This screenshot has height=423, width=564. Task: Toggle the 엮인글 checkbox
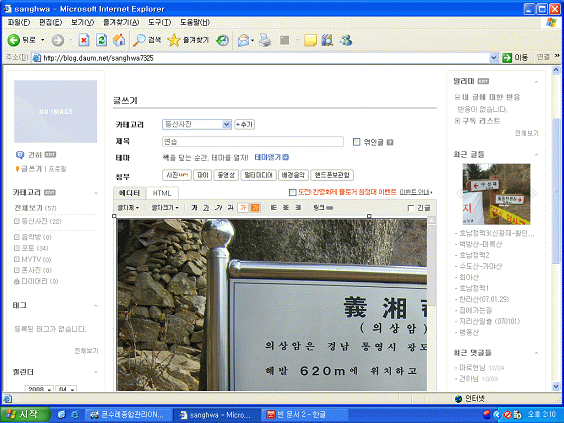point(356,142)
